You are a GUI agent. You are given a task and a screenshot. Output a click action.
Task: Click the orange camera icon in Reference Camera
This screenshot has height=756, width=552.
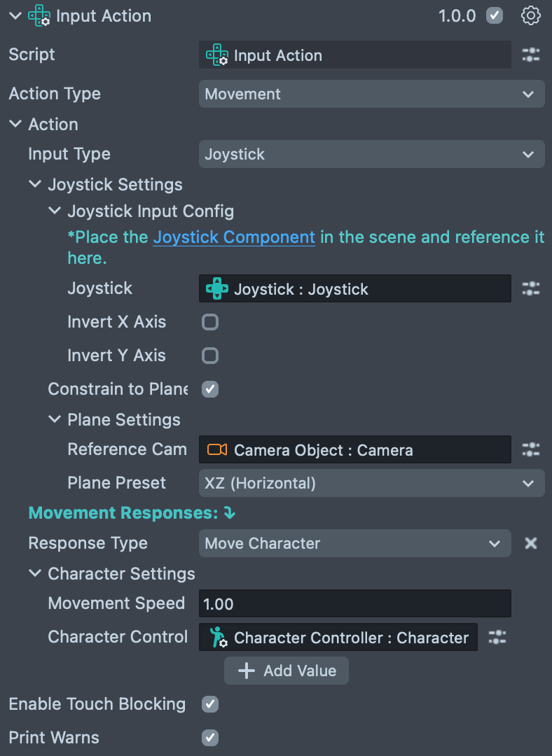click(x=217, y=449)
